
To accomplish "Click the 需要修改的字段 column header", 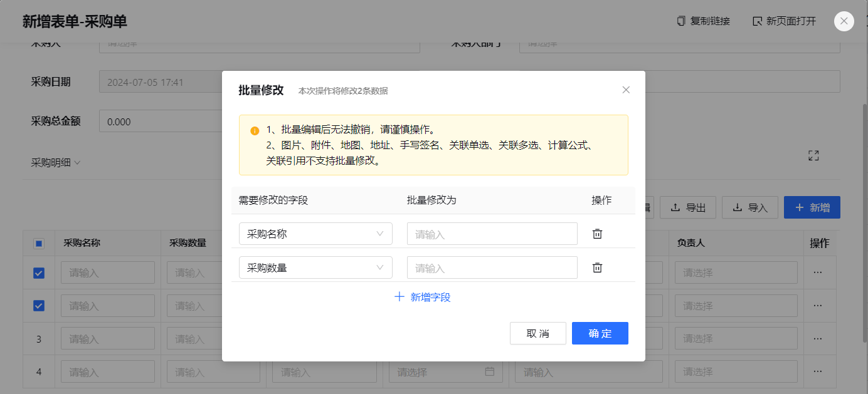I will (273, 200).
